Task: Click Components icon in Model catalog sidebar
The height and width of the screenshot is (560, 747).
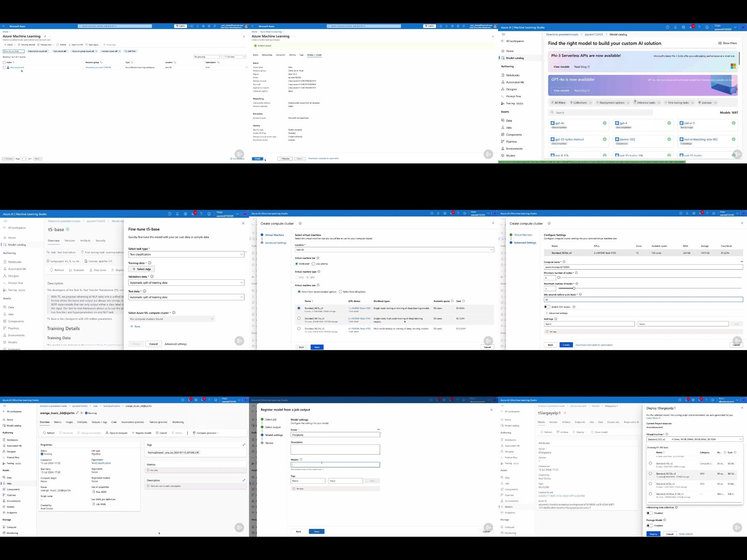Action: 503,135
